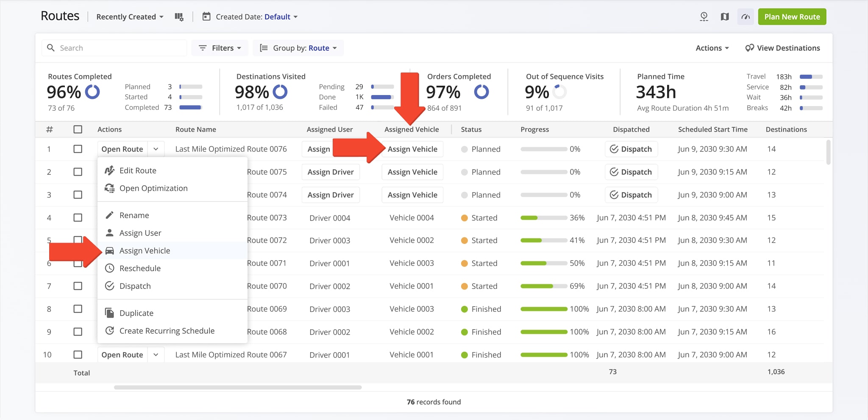Click the pencil icon beside Rename
The width and height of the screenshot is (868, 420).
(x=109, y=215)
